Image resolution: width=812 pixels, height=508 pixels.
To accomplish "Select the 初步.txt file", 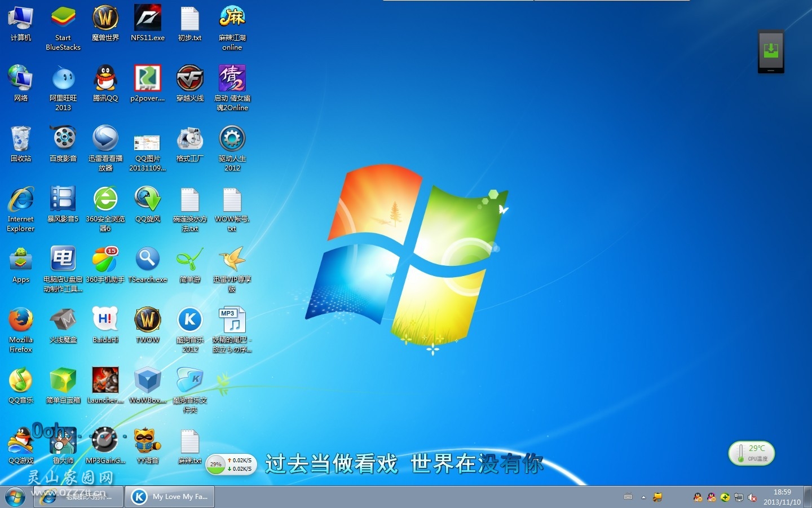I will [190, 24].
